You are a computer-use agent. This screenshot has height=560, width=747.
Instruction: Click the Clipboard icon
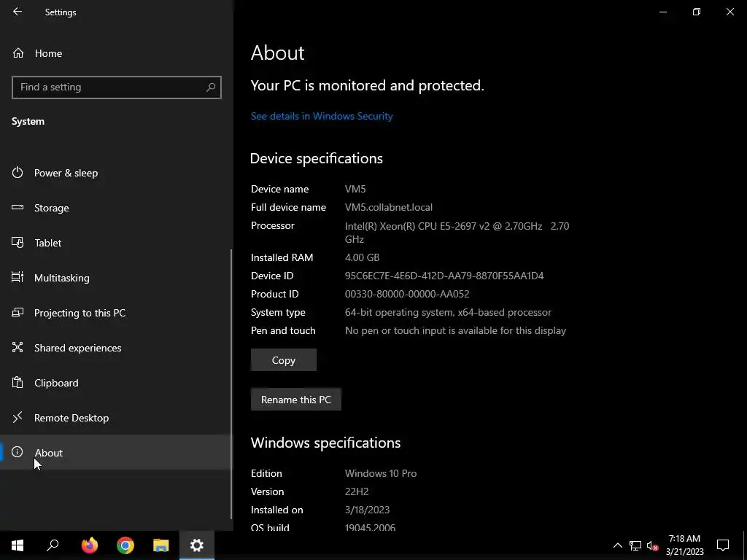click(x=18, y=382)
